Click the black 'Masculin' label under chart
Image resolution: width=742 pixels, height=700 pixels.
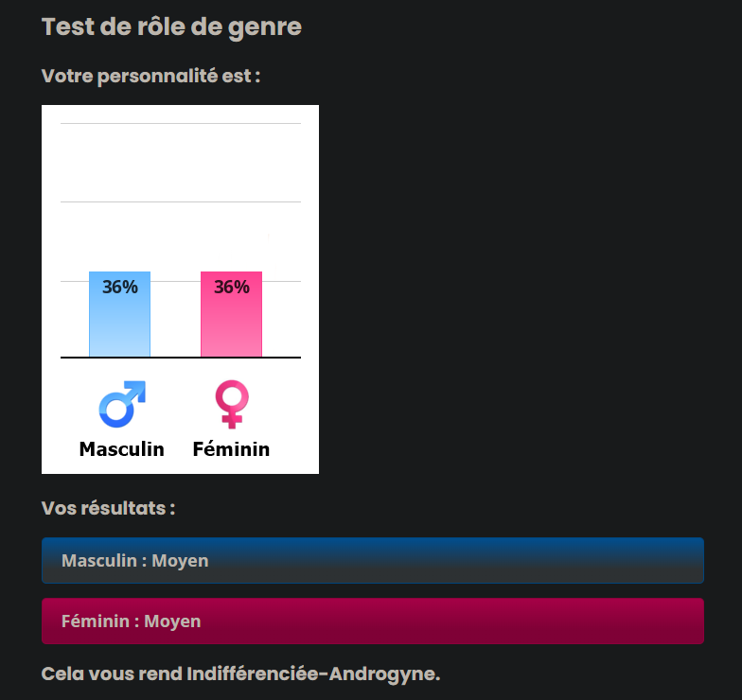121,449
